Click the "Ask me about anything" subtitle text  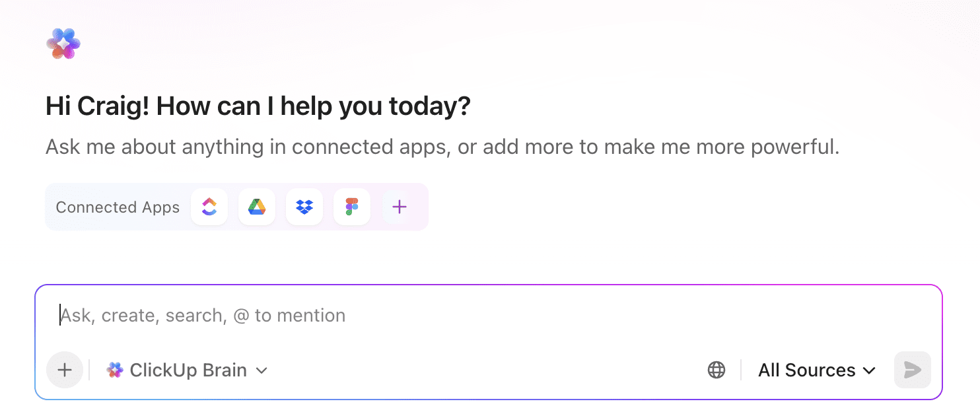point(442,147)
